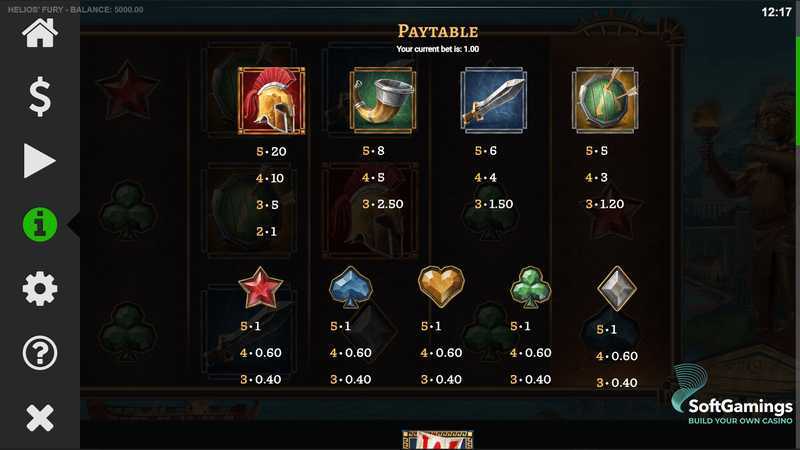Click the partial thumbnail at bottom center
Screen dimensions: 800x450
[x=438, y=440]
